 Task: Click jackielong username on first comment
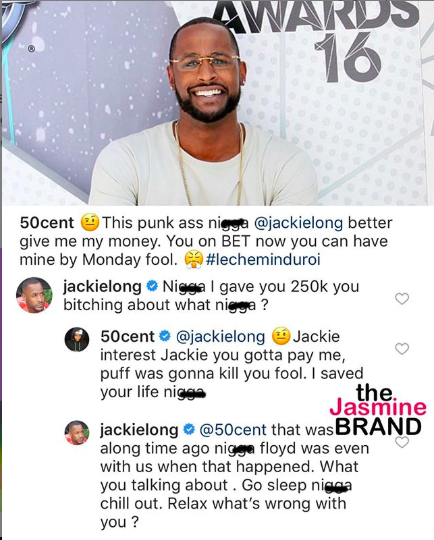(x=102, y=287)
